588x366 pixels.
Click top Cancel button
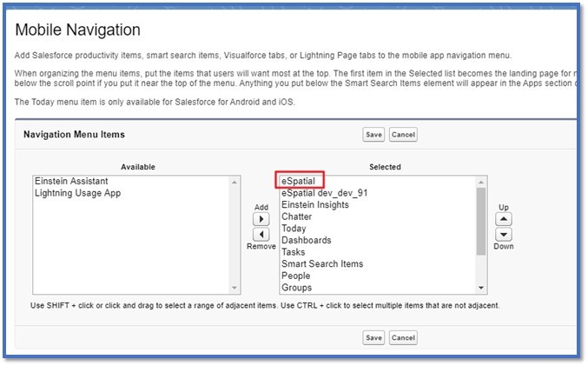coord(403,135)
